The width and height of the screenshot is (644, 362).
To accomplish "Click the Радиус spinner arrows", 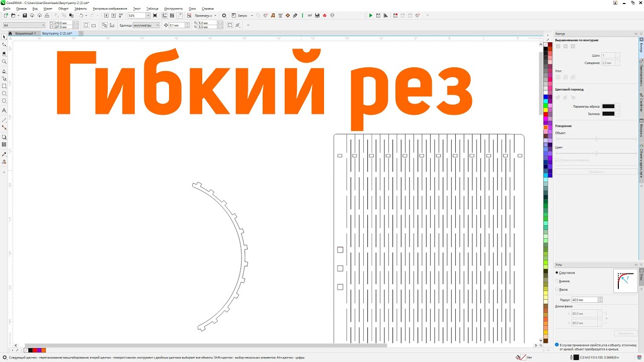I will click(x=600, y=300).
